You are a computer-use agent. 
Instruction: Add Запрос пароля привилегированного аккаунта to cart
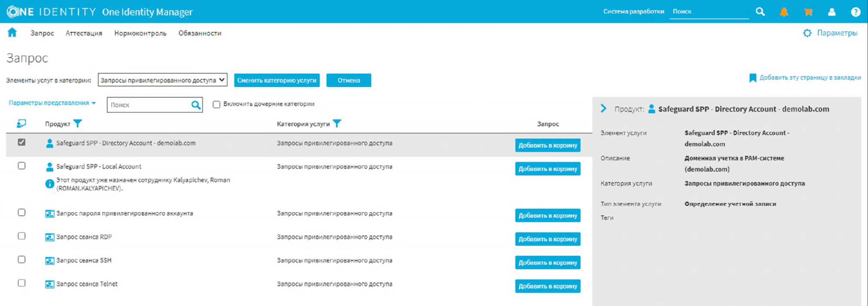pos(548,216)
